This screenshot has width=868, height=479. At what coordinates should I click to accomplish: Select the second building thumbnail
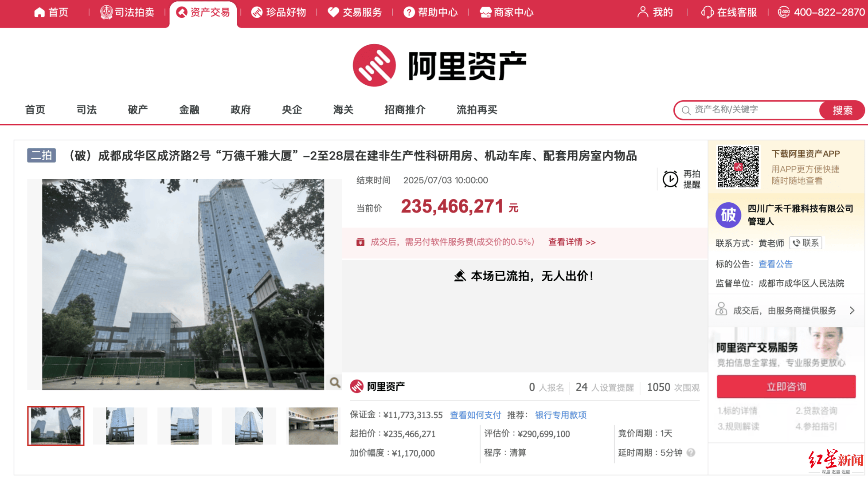tap(120, 426)
